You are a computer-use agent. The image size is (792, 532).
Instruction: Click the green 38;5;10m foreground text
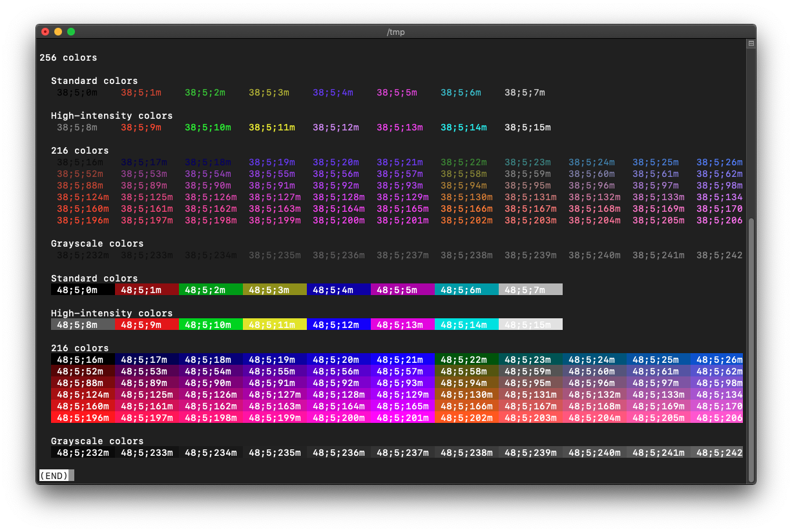click(208, 128)
